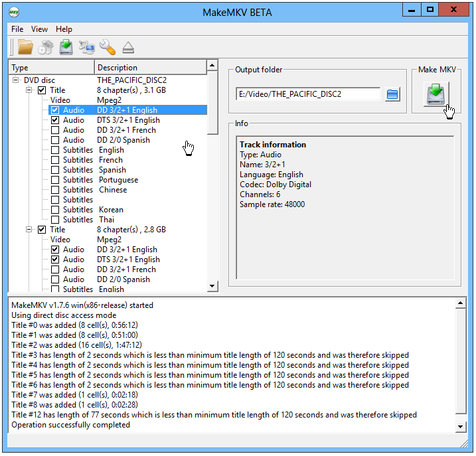Uncheck the highlighted DD 3/2+1 English audio
This screenshot has width=476, height=456.
[x=55, y=110]
